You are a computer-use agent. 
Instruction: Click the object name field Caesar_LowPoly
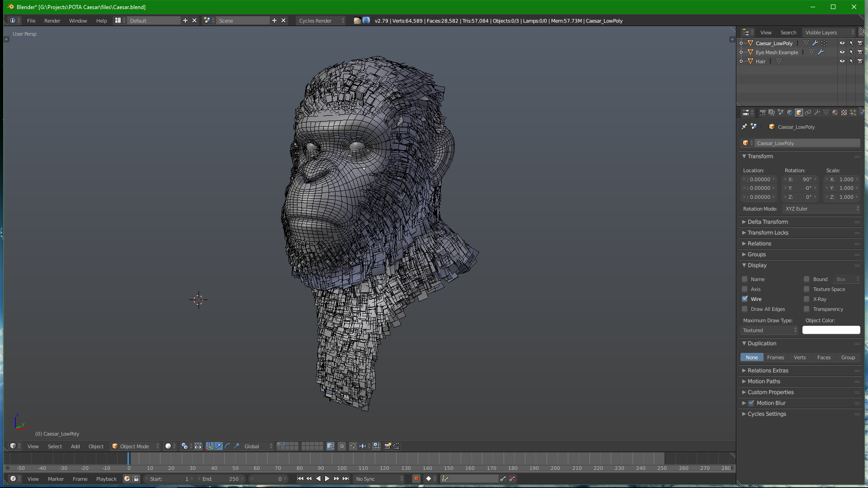[x=807, y=143]
